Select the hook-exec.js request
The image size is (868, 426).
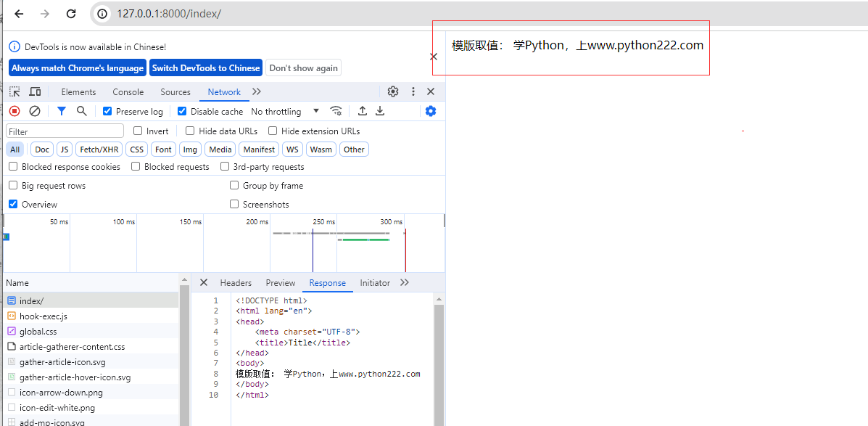[91, 316]
